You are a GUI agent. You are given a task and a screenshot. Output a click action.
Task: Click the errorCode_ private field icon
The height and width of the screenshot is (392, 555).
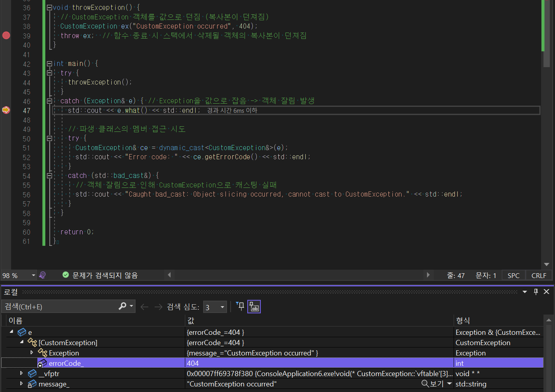pos(42,363)
